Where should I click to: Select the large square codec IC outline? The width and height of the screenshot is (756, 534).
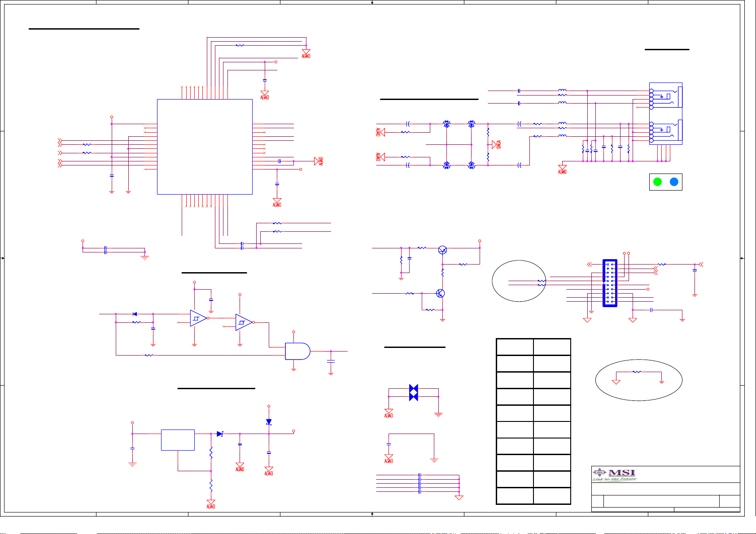[x=205, y=147]
